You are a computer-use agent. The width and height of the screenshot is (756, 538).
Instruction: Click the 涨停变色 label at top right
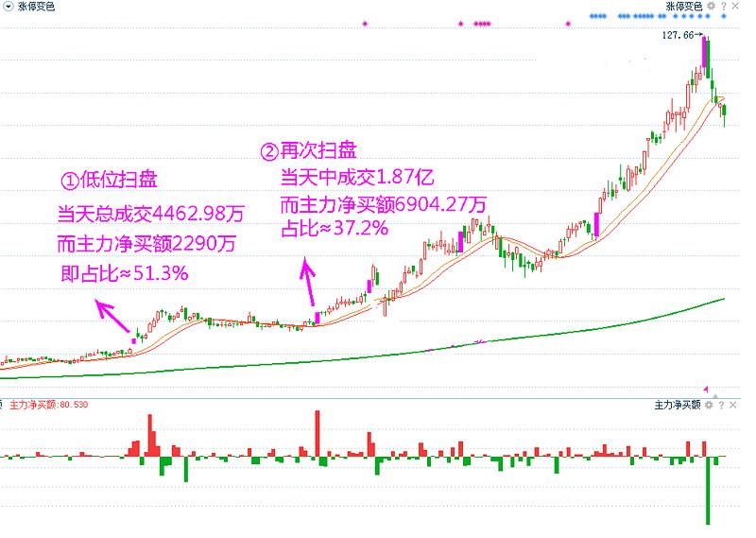point(684,7)
